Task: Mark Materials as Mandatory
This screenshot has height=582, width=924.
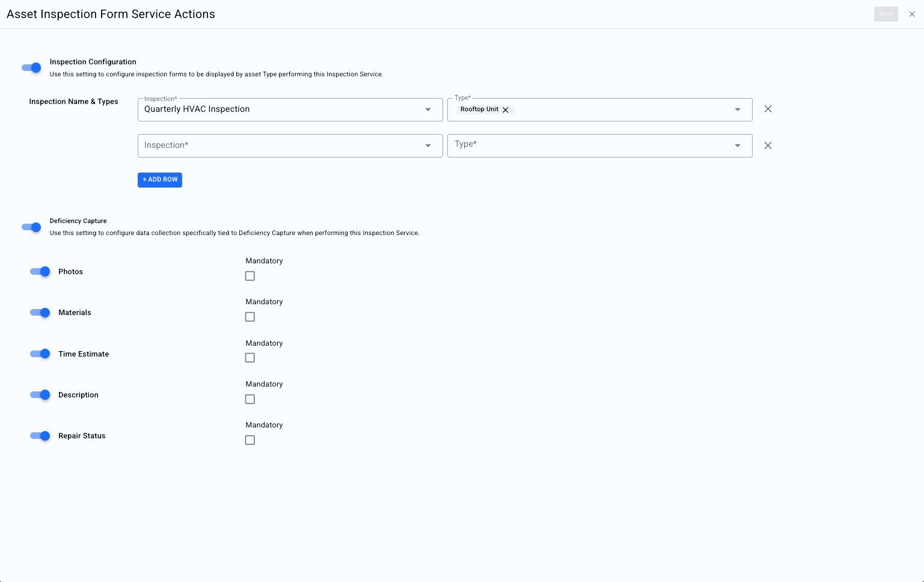Action: 250,317
